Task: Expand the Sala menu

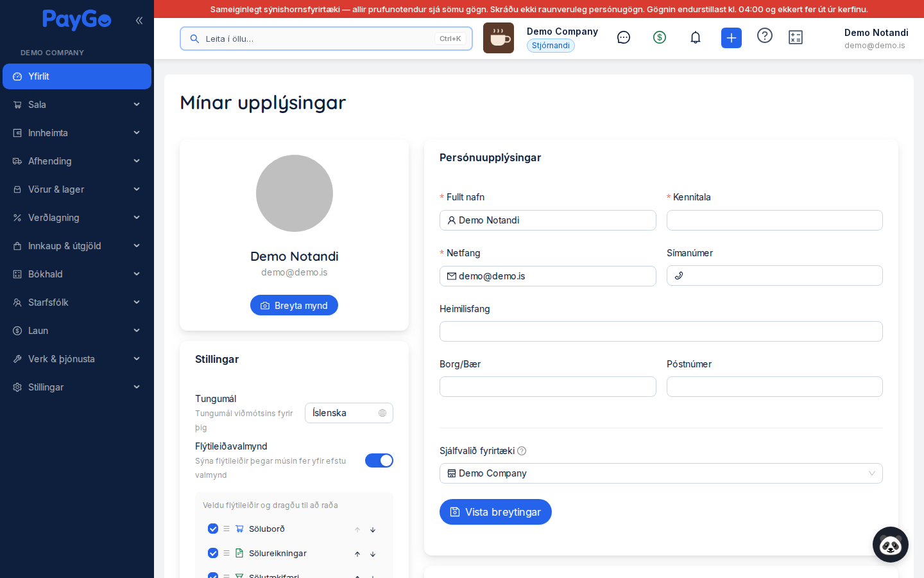Action: tap(77, 105)
